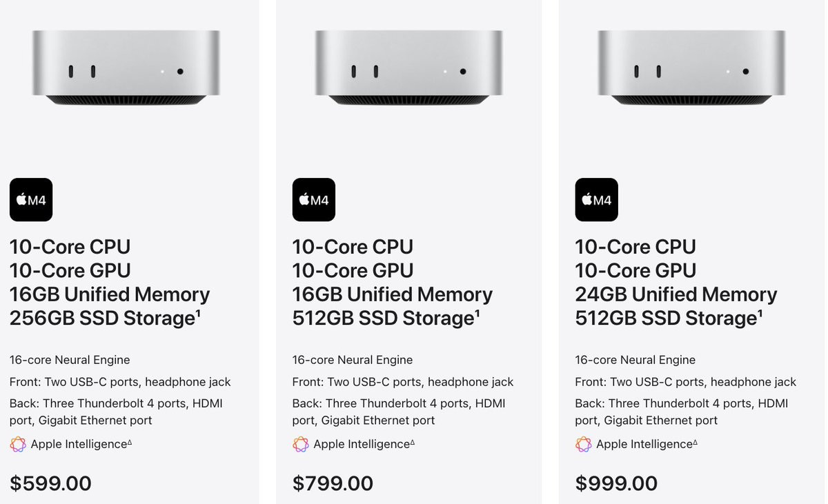
Task: Select the Mac mini image for $999 model
Action: pyautogui.click(x=691, y=68)
